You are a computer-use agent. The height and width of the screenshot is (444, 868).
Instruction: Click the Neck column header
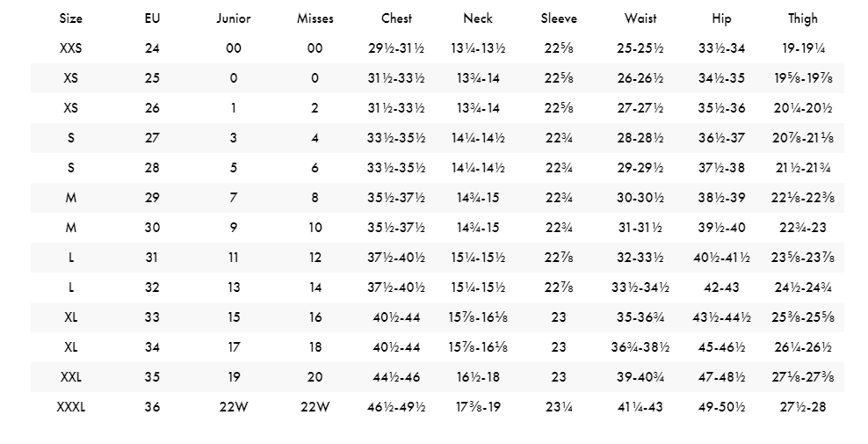tap(478, 18)
